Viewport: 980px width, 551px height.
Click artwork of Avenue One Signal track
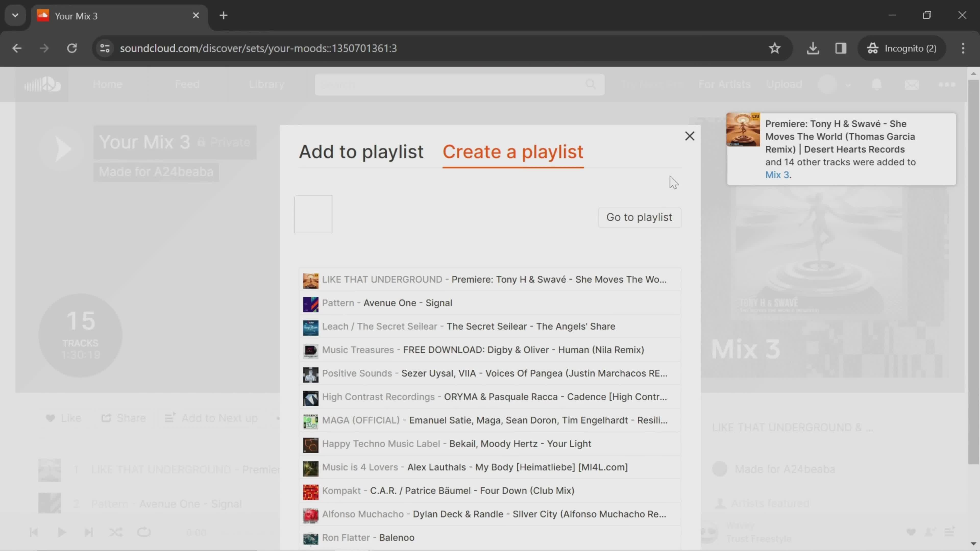(x=310, y=304)
